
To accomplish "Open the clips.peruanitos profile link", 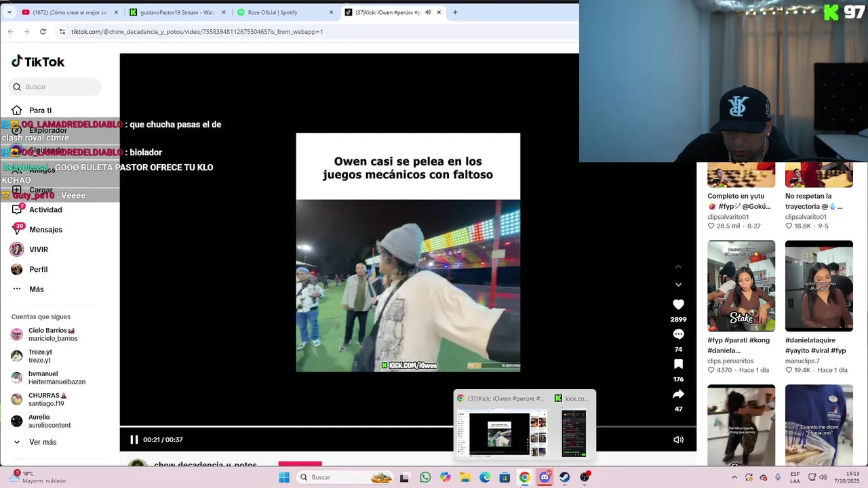I will tap(730, 361).
